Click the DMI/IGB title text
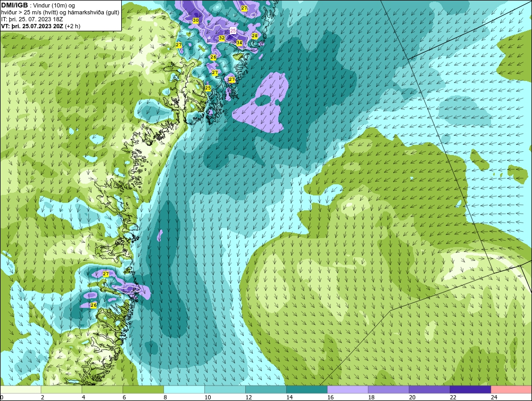The width and height of the screenshot is (532, 401). coord(14,5)
